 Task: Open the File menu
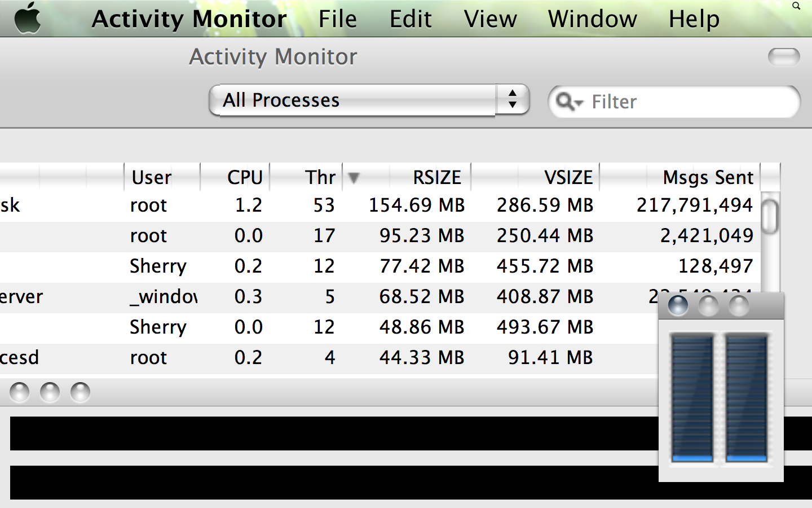[337, 19]
